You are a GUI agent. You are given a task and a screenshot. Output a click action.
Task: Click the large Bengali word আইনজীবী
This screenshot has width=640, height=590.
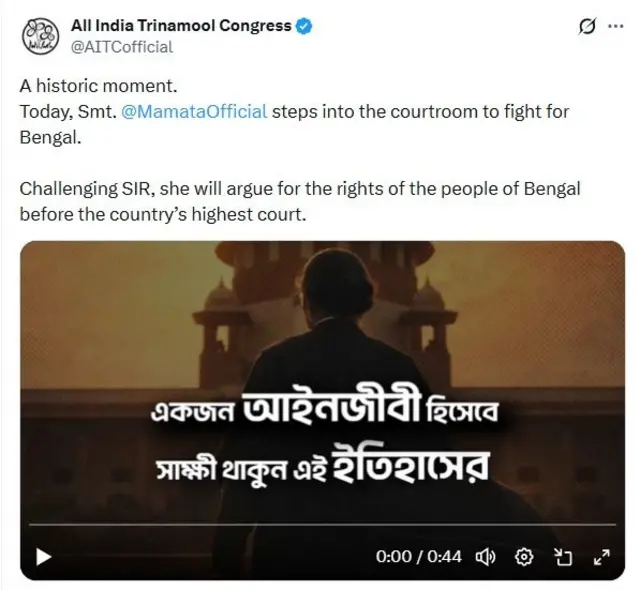click(331, 408)
